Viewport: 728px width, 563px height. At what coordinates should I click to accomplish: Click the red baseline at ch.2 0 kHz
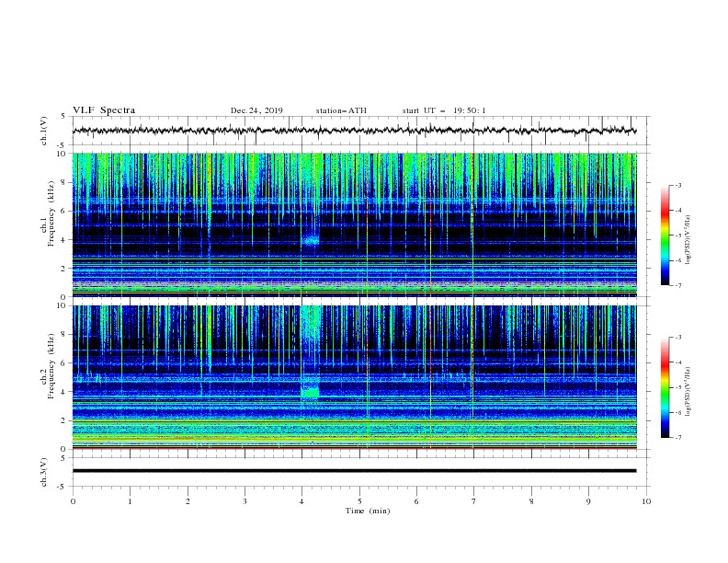355,448
